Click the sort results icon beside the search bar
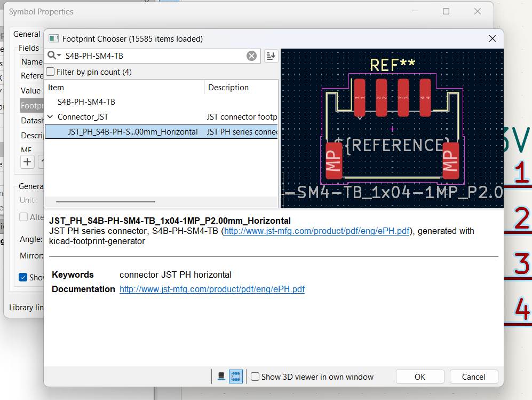 [x=271, y=55]
